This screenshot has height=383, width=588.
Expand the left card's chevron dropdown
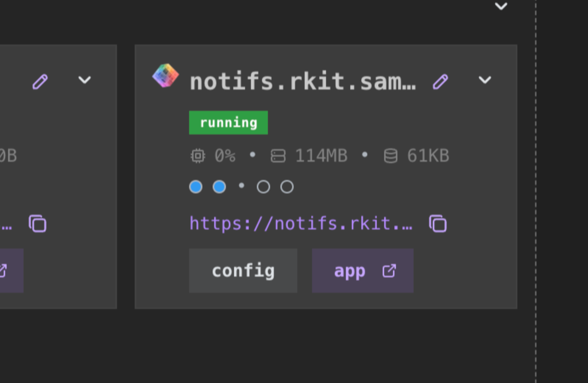point(85,80)
